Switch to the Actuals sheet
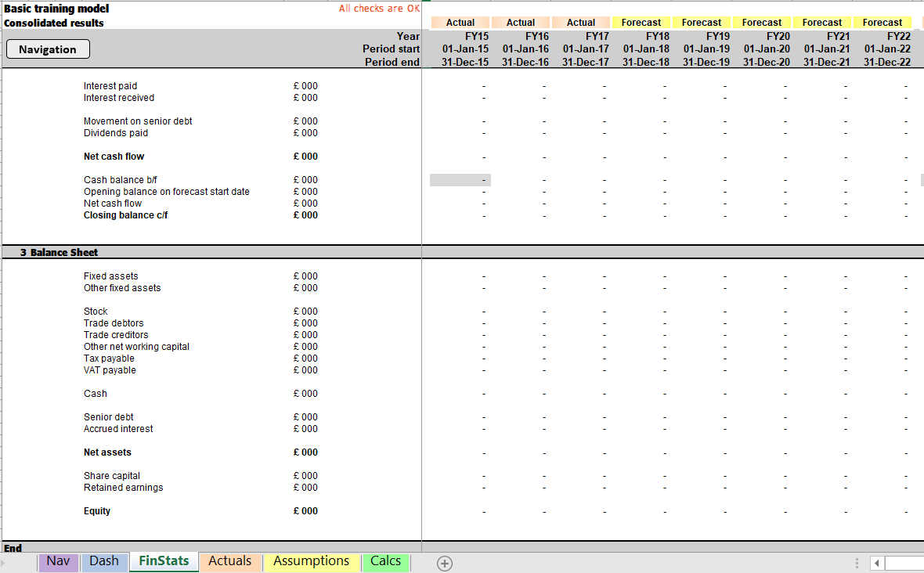 pyautogui.click(x=229, y=561)
